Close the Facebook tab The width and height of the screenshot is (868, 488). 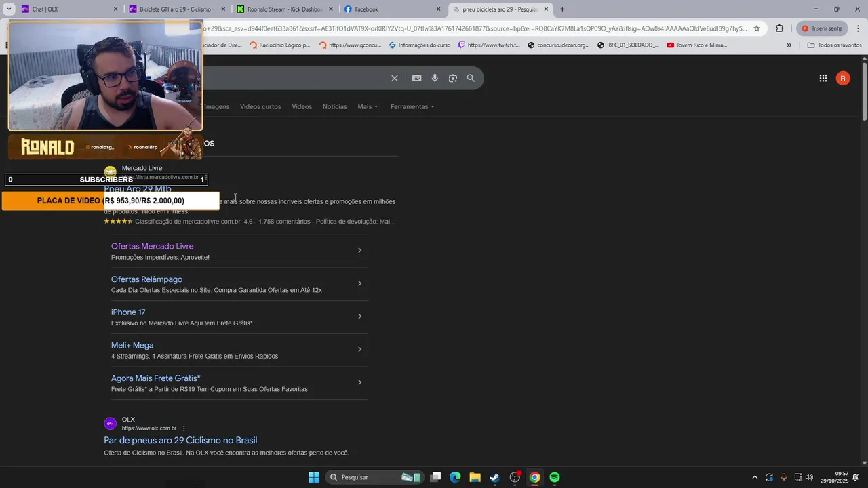tap(438, 9)
